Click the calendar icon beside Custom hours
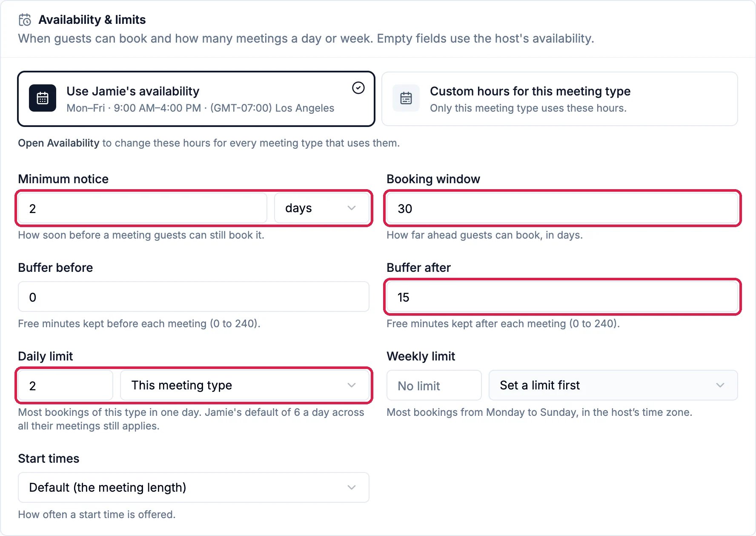The image size is (756, 536). [406, 98]
